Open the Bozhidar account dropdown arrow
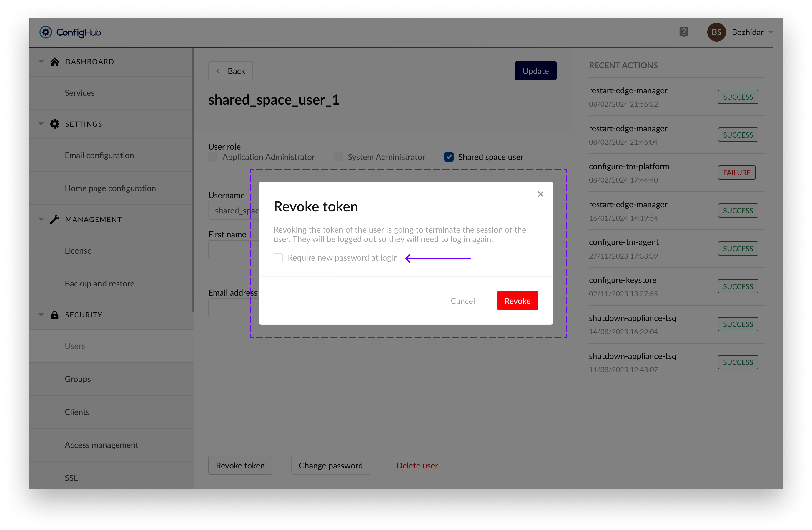 click(771, 32)
